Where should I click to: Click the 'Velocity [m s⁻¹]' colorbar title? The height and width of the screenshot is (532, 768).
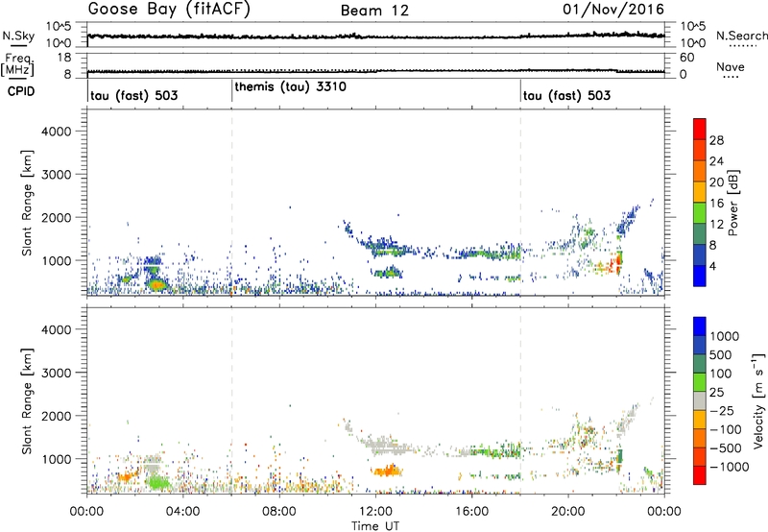[758, 400]
